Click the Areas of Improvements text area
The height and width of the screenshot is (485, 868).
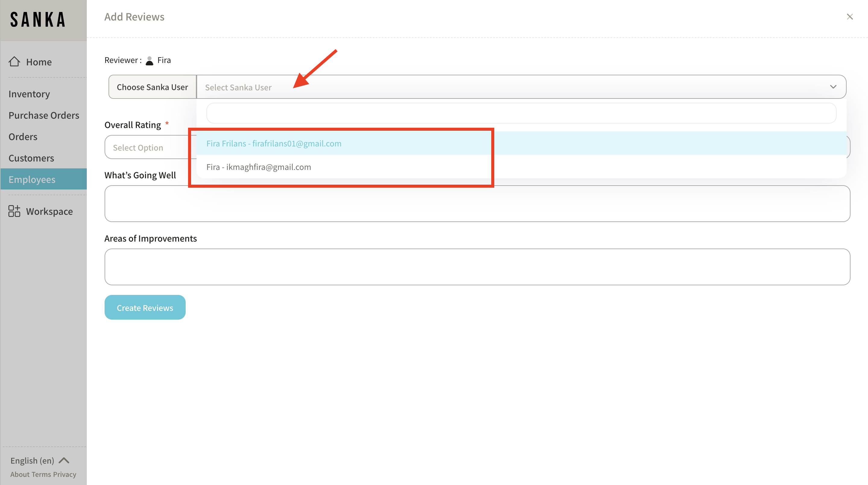tap(477, 267)
